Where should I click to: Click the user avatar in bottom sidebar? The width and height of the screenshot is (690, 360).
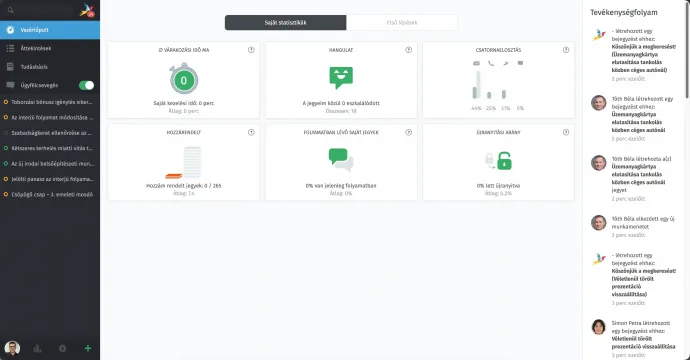coord(12,348)
